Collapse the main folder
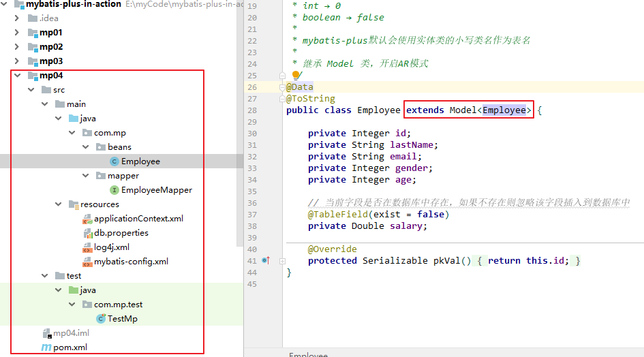 45,104
